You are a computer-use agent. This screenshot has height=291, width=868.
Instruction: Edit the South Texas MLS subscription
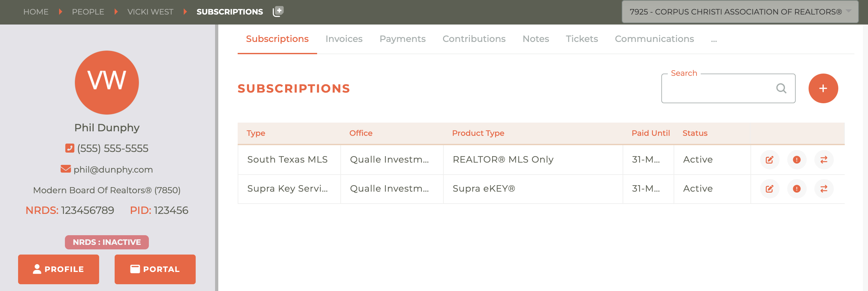pos(770,160)
